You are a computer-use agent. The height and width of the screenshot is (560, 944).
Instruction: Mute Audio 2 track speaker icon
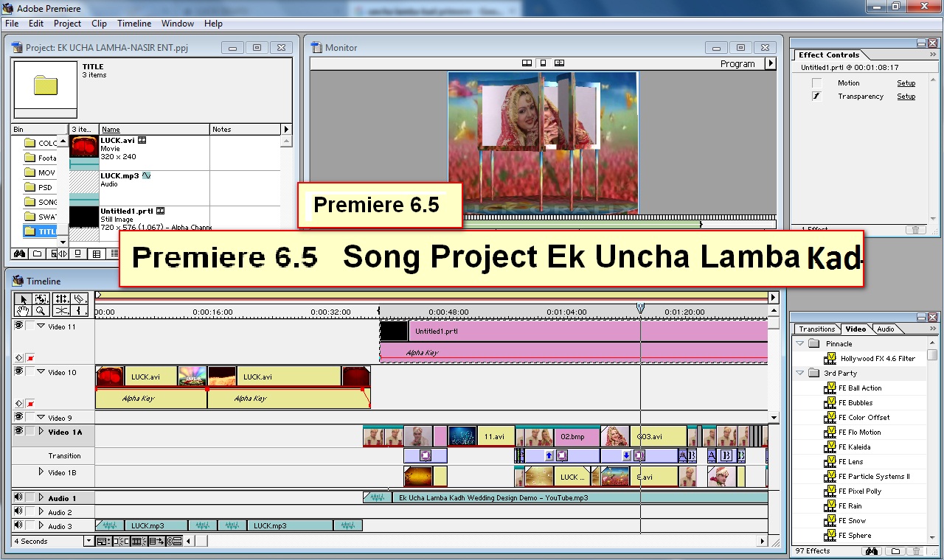click(x=18, y=512)
